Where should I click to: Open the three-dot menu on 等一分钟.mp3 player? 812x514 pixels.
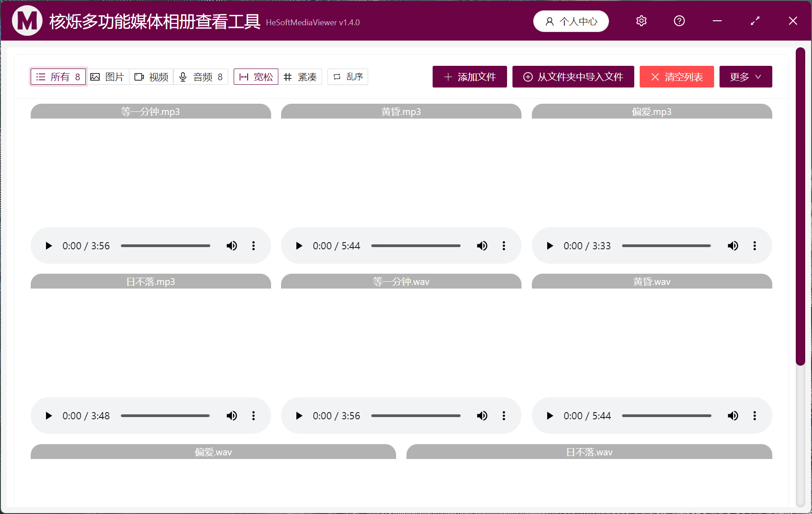point(254,246)
